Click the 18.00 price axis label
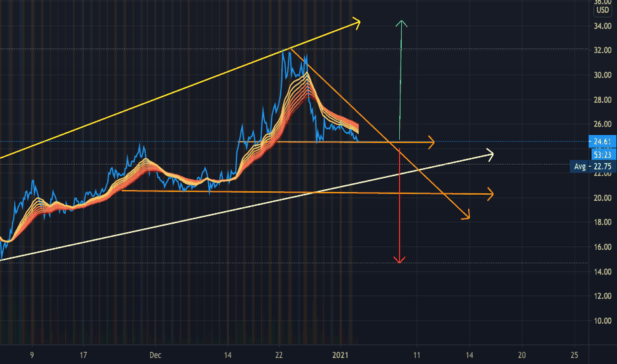This screenshot has height=364, width=617. tap(602, 222)
